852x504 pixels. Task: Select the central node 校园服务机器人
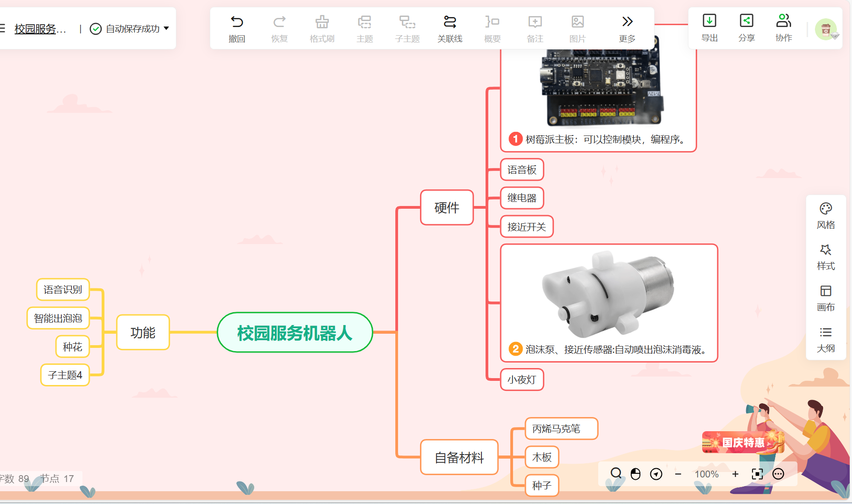tap(295, 332)
